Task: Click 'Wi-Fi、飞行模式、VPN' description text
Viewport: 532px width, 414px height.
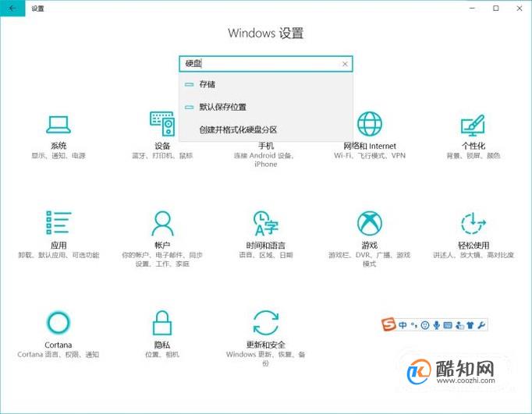Action: (x=370, y=156)
